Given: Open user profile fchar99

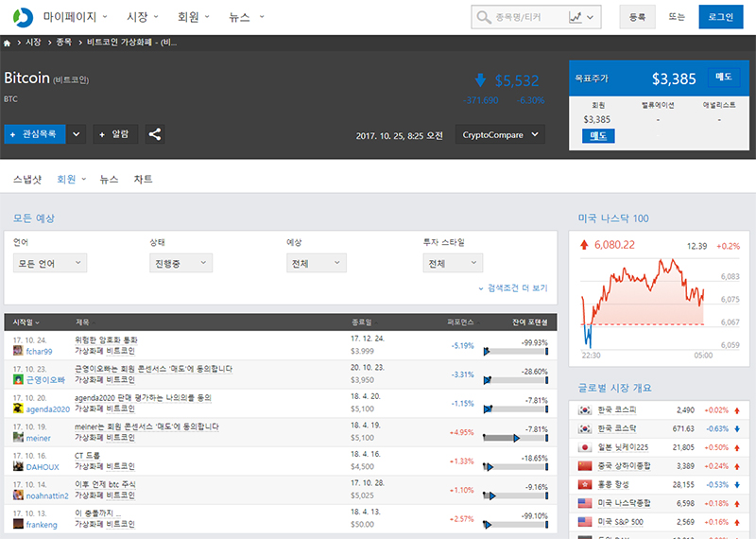Looking at the screenshot, I should click(39, 351).
